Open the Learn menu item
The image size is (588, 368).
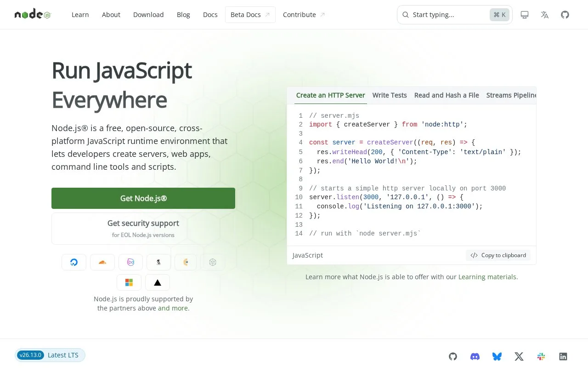click(80, 15)
